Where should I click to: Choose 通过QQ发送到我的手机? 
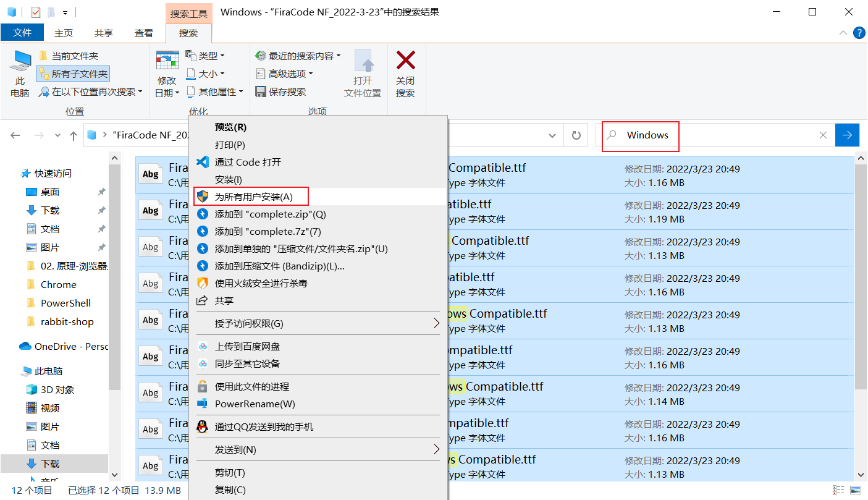pos(318,426)
